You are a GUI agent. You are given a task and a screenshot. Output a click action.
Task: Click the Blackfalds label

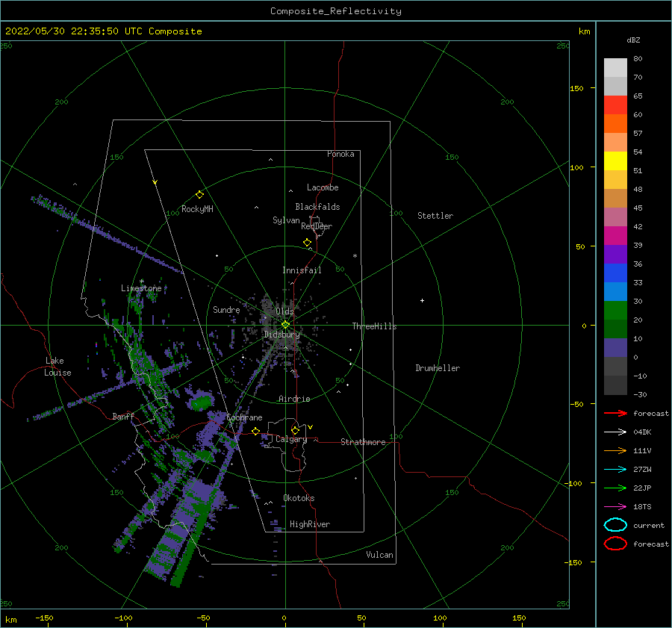click(x=317, y=207)
